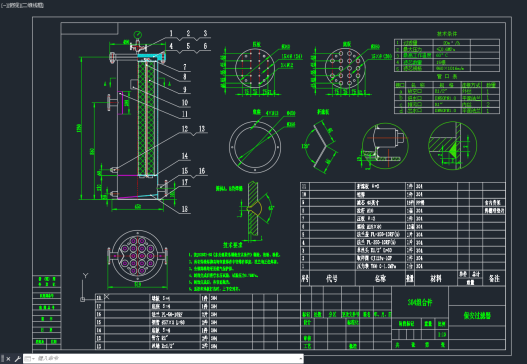The width and height of the screenshot is (527, 364).
Task: Select the 520 width dimension under plan view
Action: [138, 284]
